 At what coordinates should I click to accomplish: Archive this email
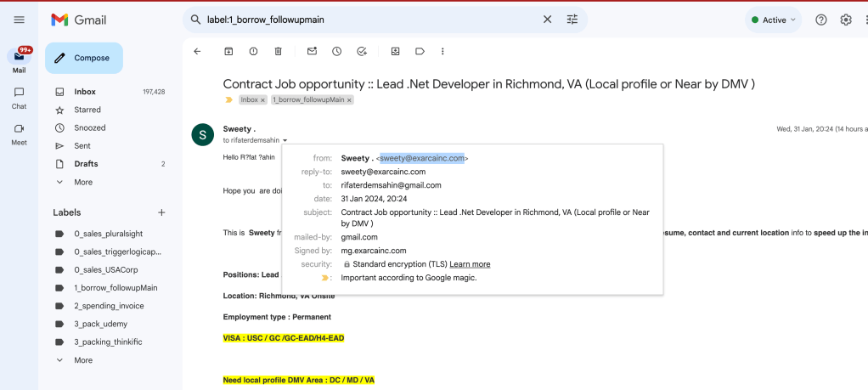(x=228, y=51)
